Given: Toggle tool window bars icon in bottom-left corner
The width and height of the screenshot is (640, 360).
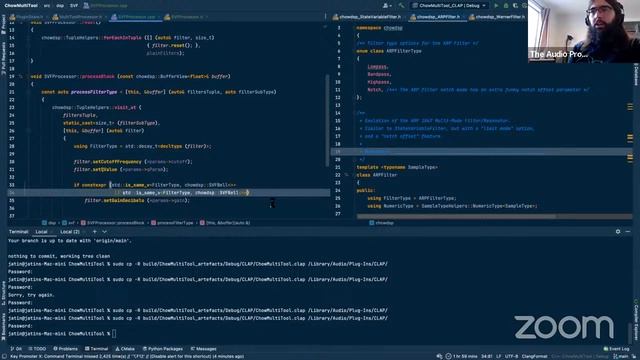Looking at the screenshot, I should (3, 356).
